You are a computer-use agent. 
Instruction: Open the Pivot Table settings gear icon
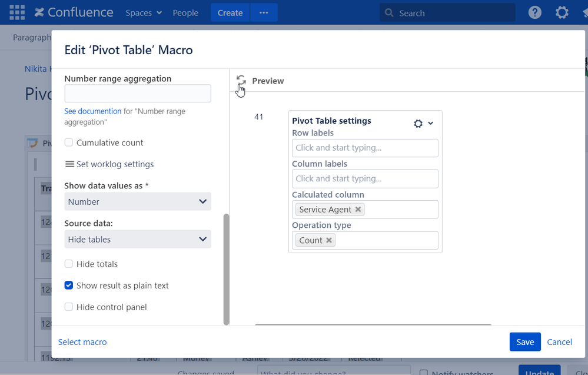418,124
